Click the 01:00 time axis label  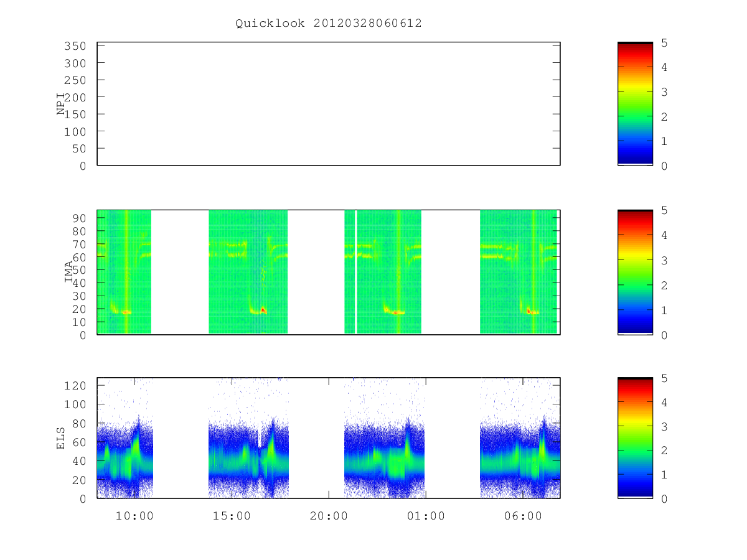[x=426, y=516]
